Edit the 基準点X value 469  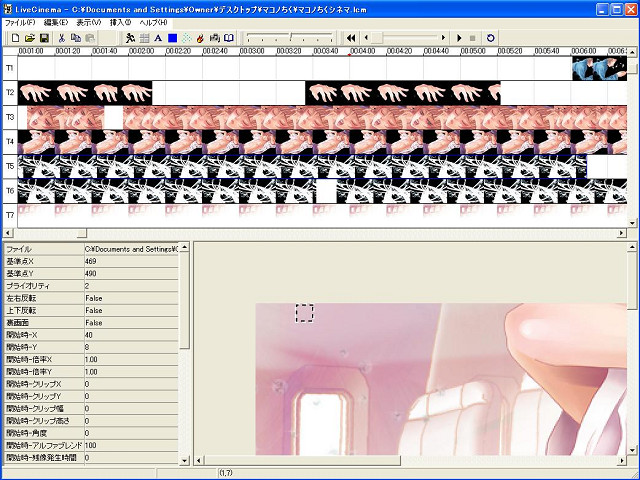(131, 261)
